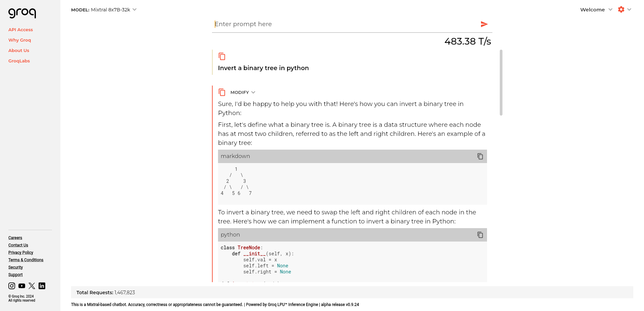Copy the assistant response
This screenshot has height=311, width=644.
(x=222, y=92)
